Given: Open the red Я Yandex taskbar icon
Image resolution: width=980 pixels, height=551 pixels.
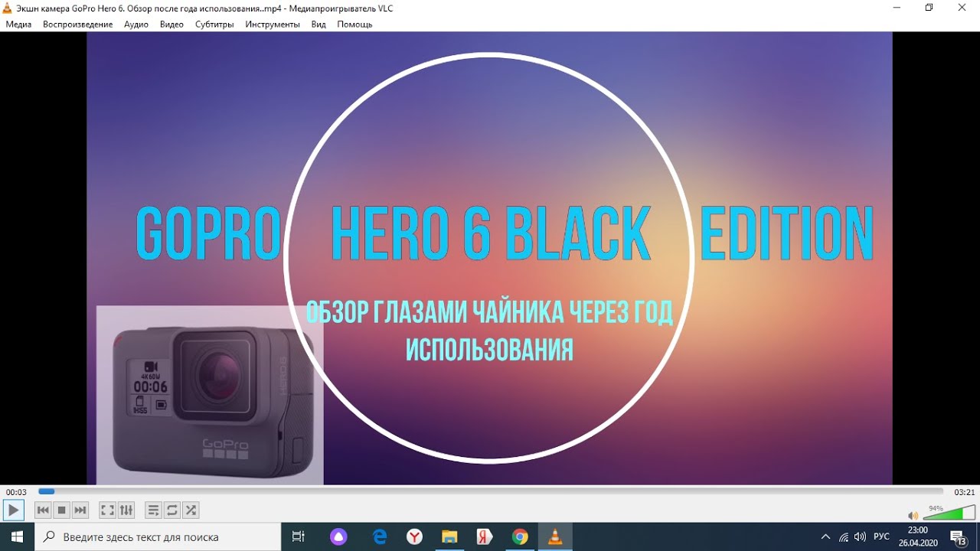Looking at the screenshot, I should [485, 537].
